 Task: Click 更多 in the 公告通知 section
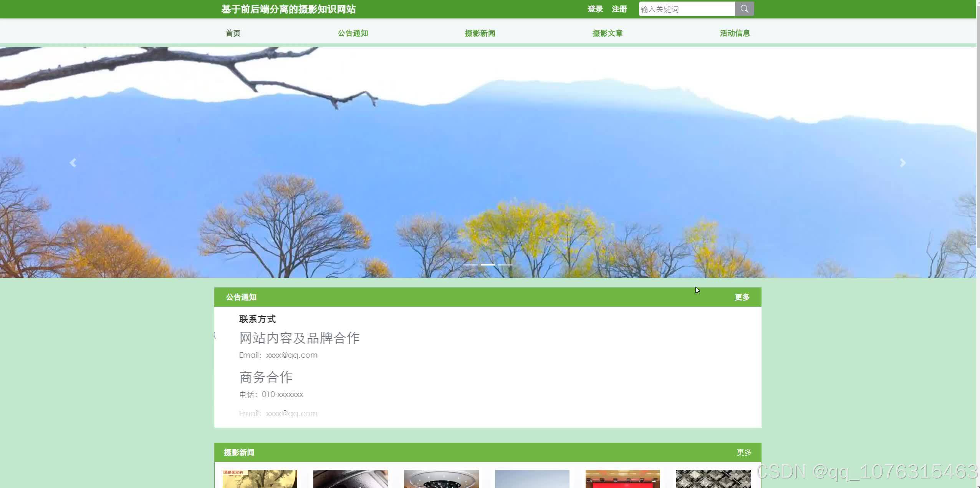click(x=741, y=297)
